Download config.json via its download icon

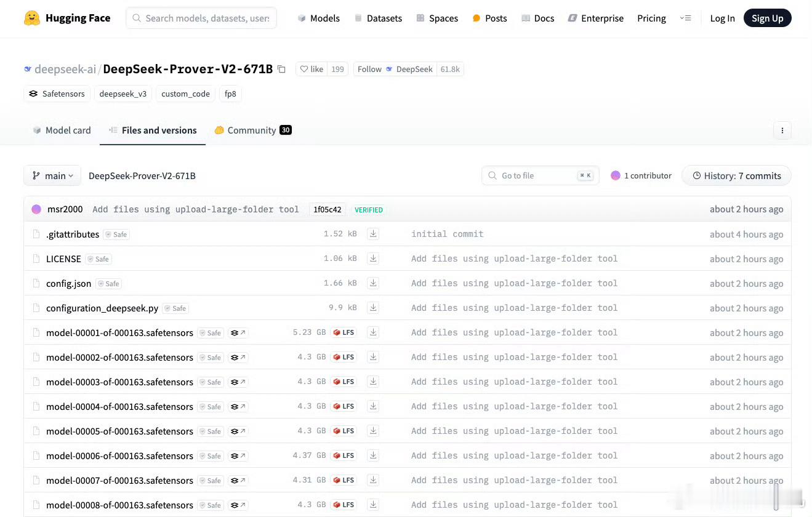pos(373,283)
